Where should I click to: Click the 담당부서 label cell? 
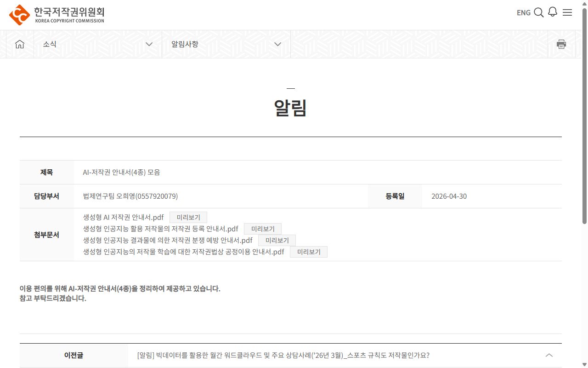click(46, 196)
